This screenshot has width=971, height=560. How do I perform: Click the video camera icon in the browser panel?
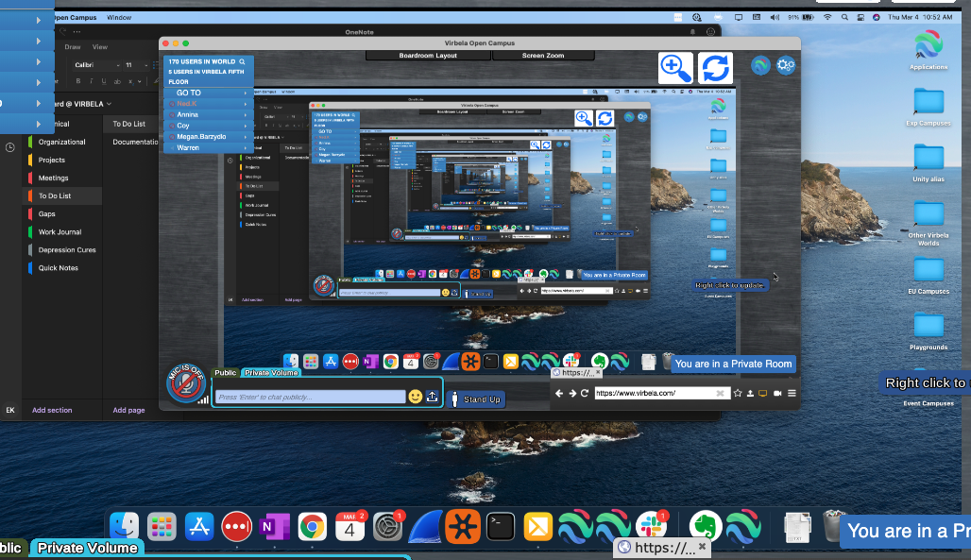pyautogui.click(x=777, y=394)
